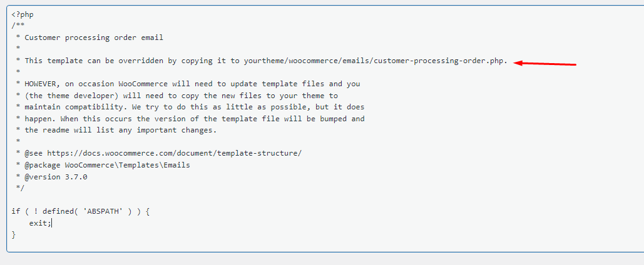The height and width of the screenshot is (265, 644).
Task: Click the final closing curly brace
Action: click(x=14, y=234)
